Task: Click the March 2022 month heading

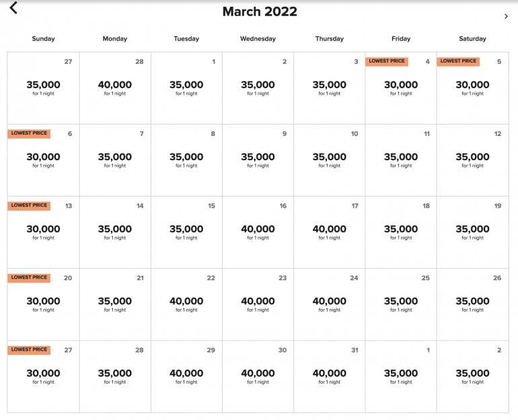Action: point(260,11)
